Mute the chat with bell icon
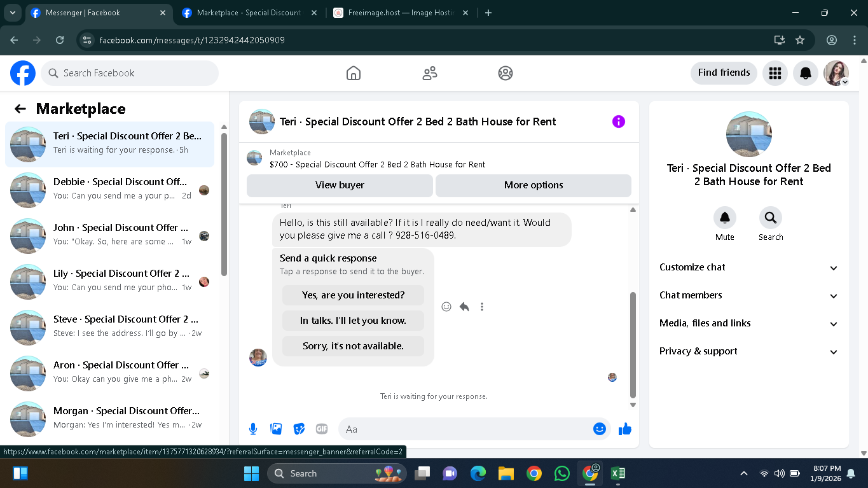The width and height of the screenshot is (868, 488). point(724,218)
